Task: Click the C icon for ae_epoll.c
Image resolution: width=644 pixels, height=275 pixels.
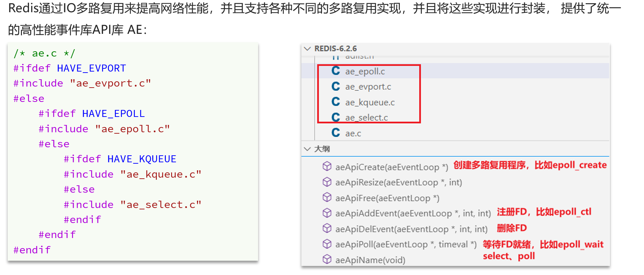Action: (336, 71)
